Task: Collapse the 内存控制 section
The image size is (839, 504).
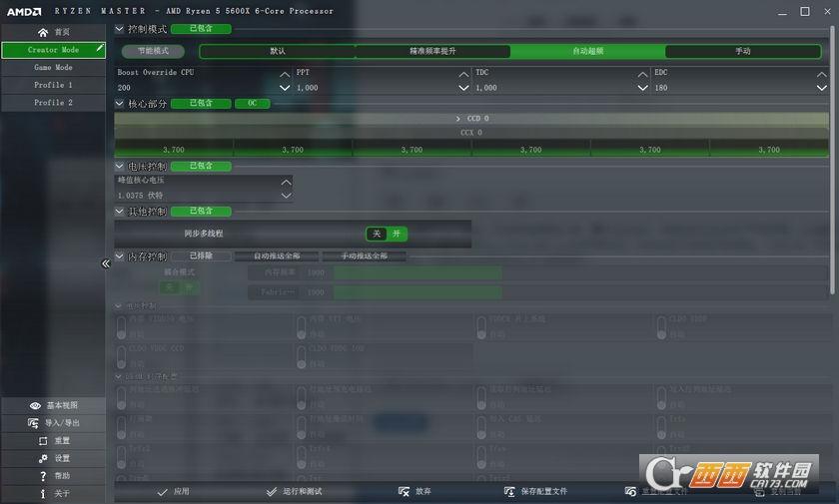Action: click(x=119, y=256)
